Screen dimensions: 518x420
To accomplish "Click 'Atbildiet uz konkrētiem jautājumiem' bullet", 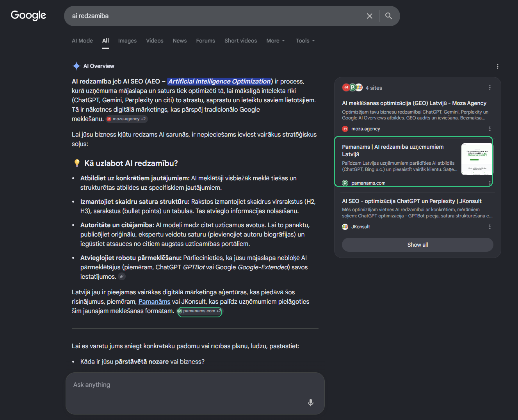I will click(x=135, y=178).
